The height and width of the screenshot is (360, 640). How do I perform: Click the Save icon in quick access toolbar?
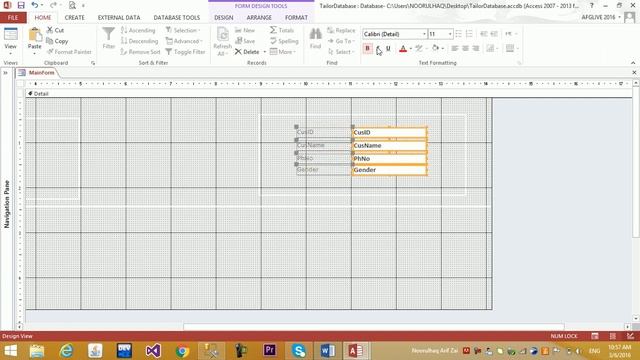tap(21, 5)
